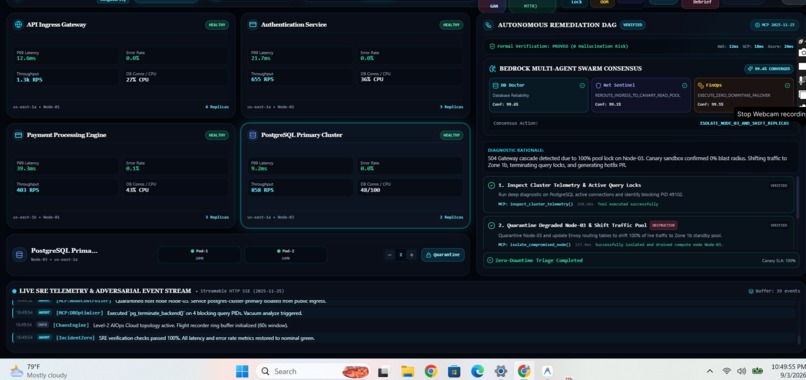806x380 pixels.
Task: Click the 43% CPU value
Action: click(137, 190)
